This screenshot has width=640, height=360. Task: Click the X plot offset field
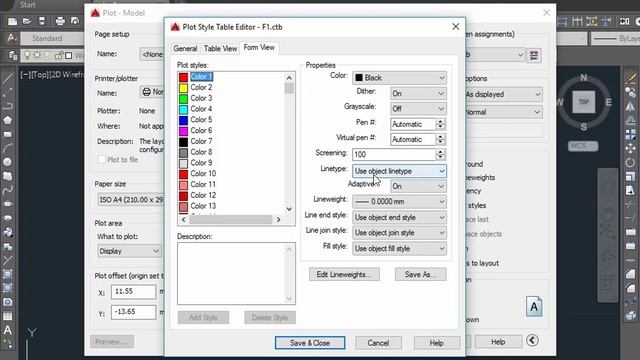[x=133, y=291]
